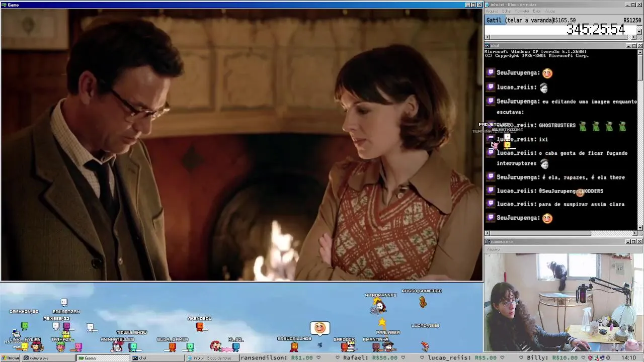
Task: Click the GHOSTBUSTERS chat message
Action: click(557, 125)
